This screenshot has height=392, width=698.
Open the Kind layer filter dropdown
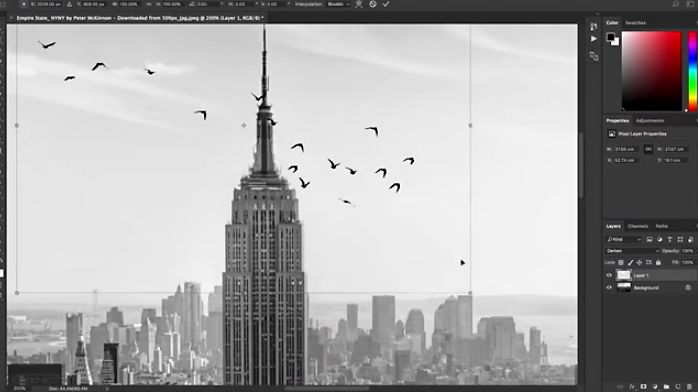click(624, 239)
